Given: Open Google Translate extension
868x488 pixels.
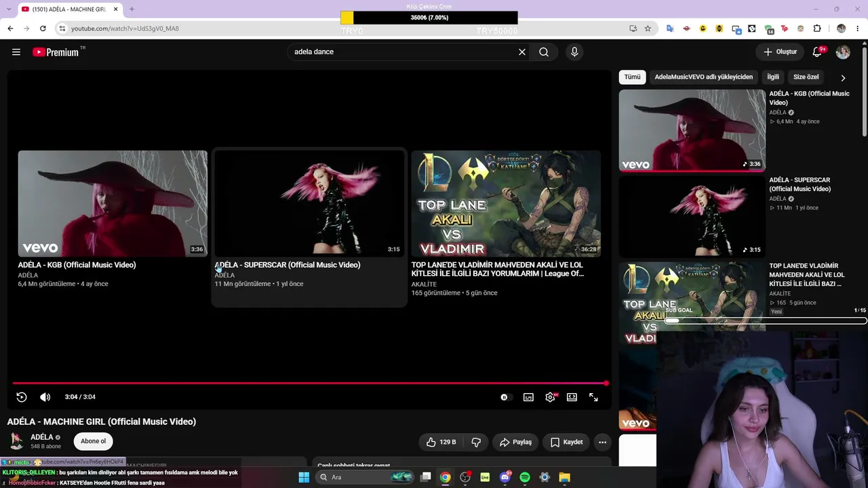Looking at the screenshot, I should (670, 28).
